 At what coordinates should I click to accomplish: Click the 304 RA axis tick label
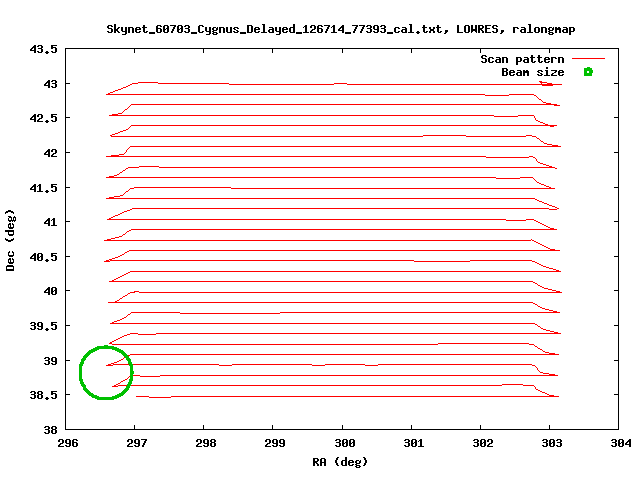621,443
